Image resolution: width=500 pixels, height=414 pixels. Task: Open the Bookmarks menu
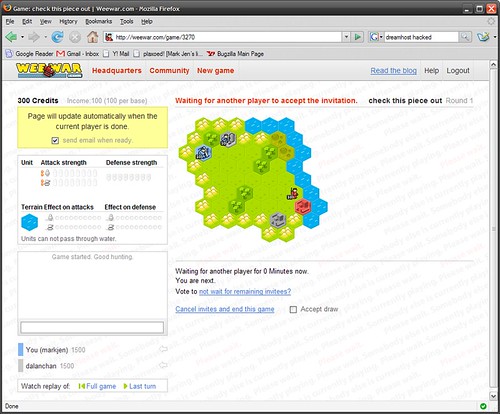(x=99, y=21)
